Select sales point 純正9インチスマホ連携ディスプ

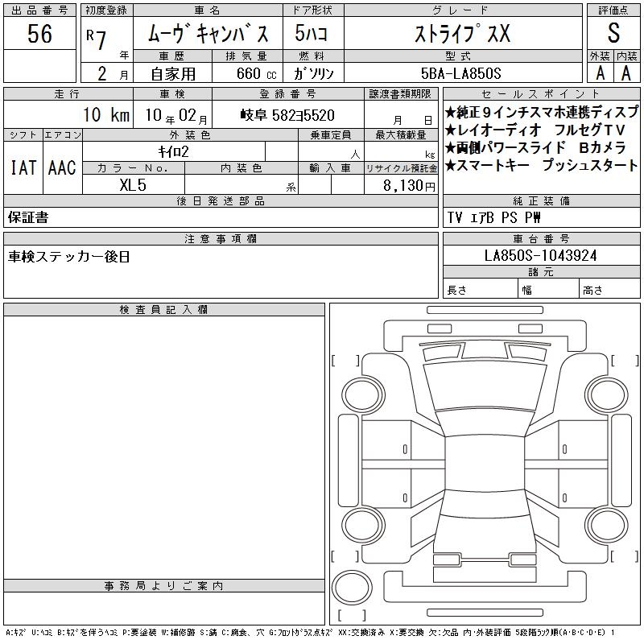542,112
